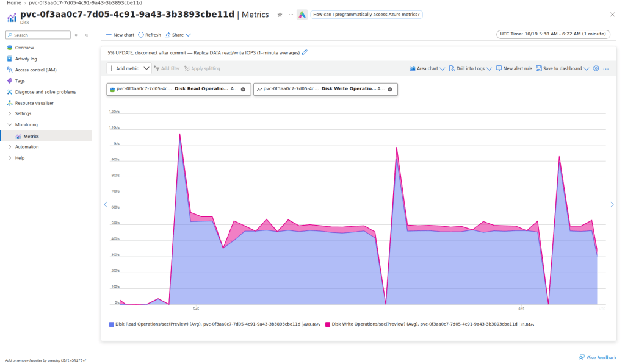Open Add metric dropdown arrow
This screenshot has width=625, height=364.
[x=146, y=68]
